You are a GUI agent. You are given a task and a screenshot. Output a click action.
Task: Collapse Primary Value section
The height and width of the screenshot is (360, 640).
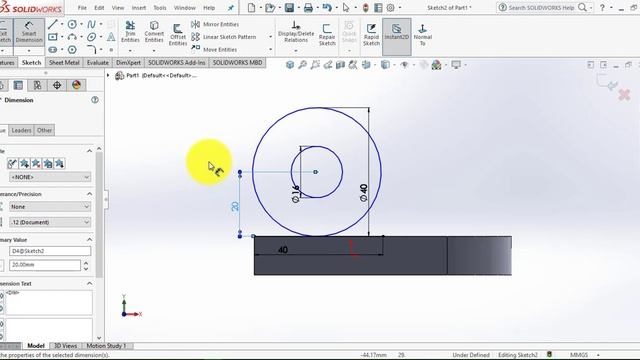click(89, 240)
